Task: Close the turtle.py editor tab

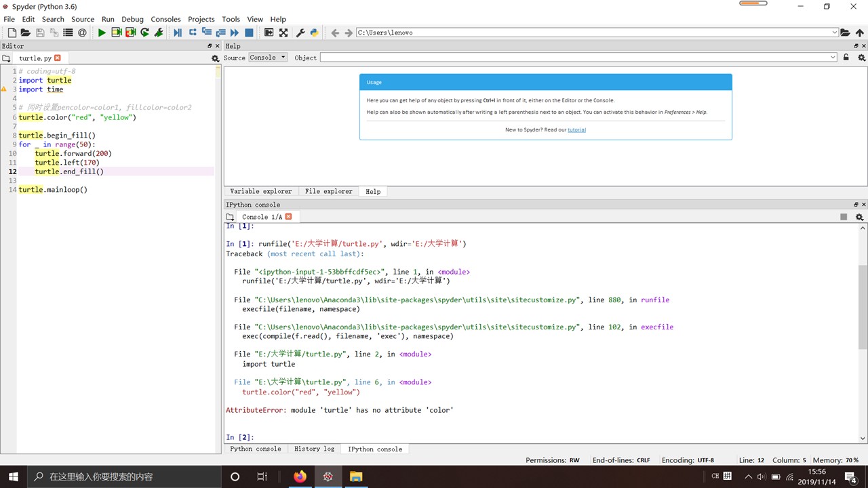Action: (x=58, y=58)
